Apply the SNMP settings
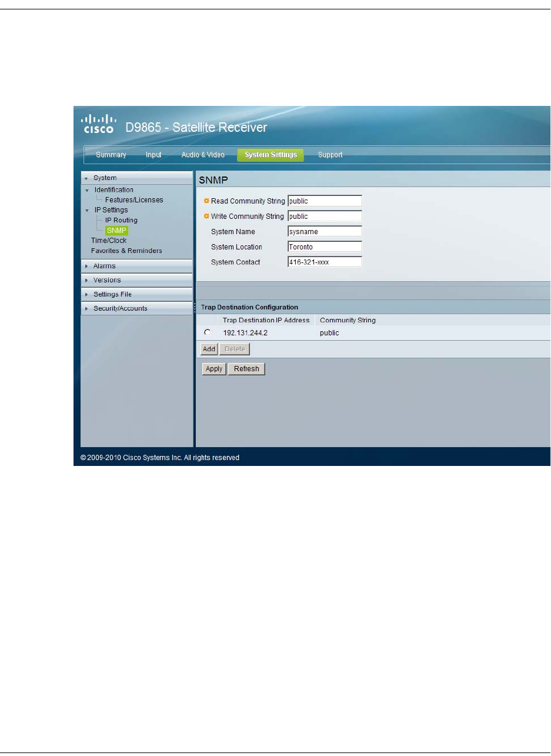Image resolution: width=551 pixels, height=756 pixels. [x=214, y=369]
